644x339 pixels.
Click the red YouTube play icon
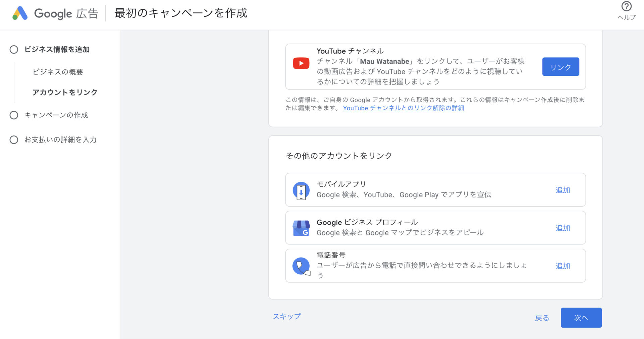click(x=301, y=63)
